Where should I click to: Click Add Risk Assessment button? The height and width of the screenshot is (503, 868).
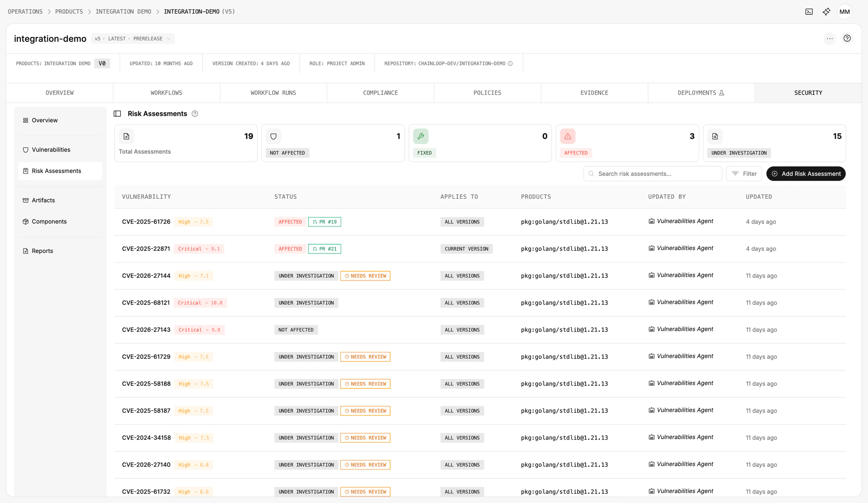click(806, 174)
